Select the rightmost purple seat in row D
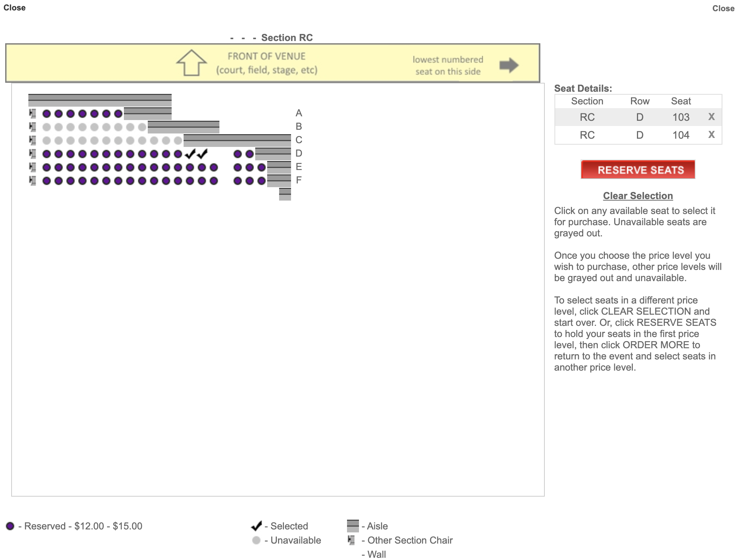Screen dimensions: 750x560 pyautogui.click(x=250, y=154)
